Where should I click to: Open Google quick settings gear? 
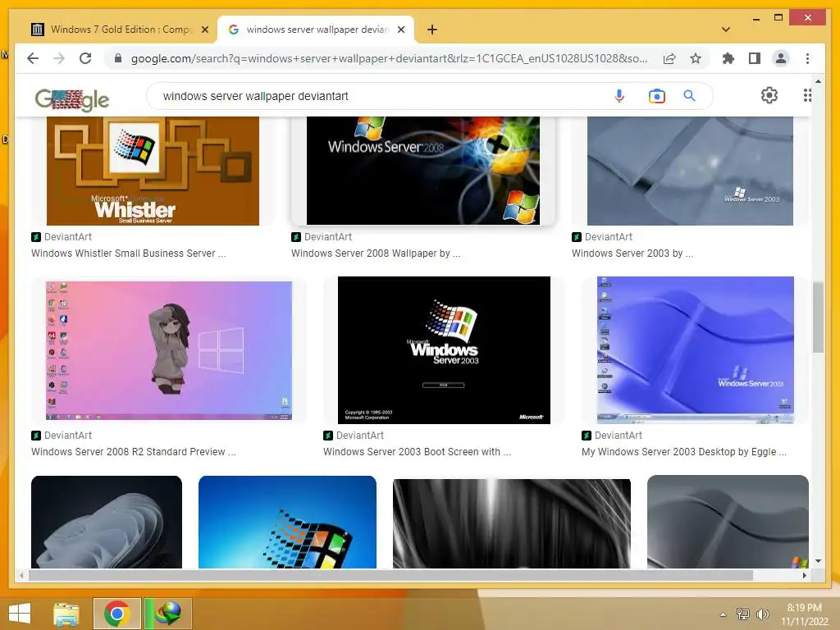pos(769,95)
